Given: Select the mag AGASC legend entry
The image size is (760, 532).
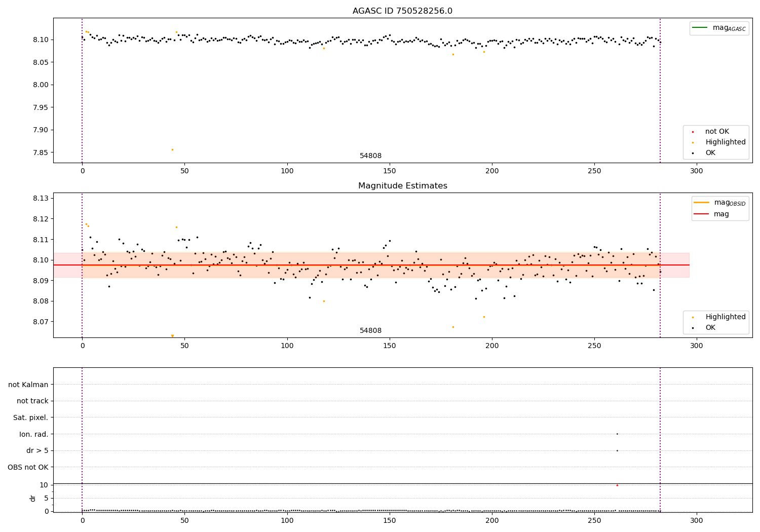Looking at the screenshot, I should click(719, 28).
